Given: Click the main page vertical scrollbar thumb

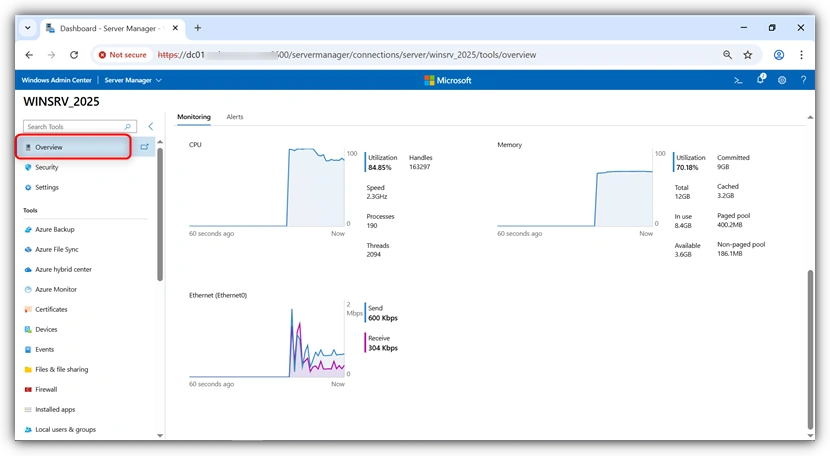Looking at the screenshot, I should (810, 350).
